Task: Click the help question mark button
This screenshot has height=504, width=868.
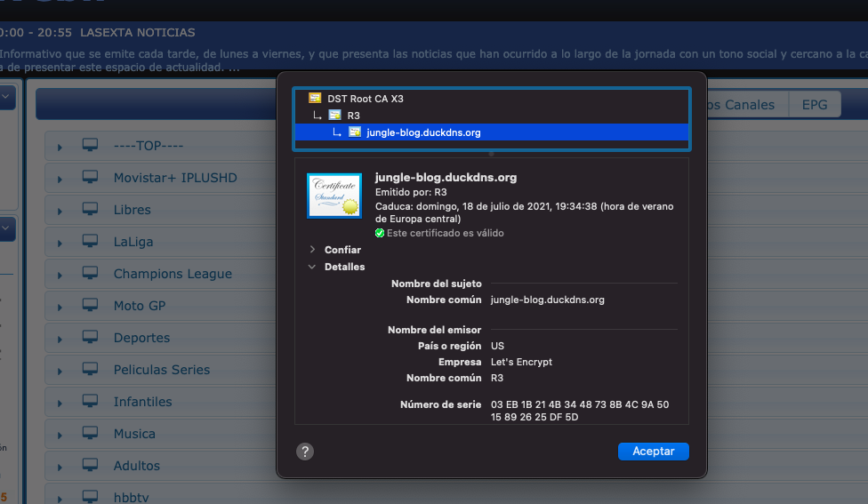Action: click(304, 452)
